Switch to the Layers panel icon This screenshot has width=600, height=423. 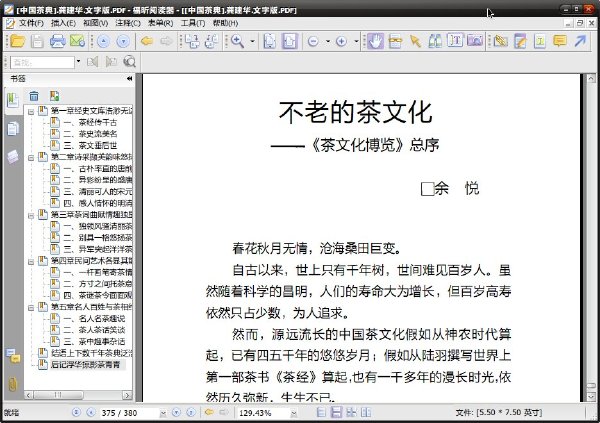[13, 156]
